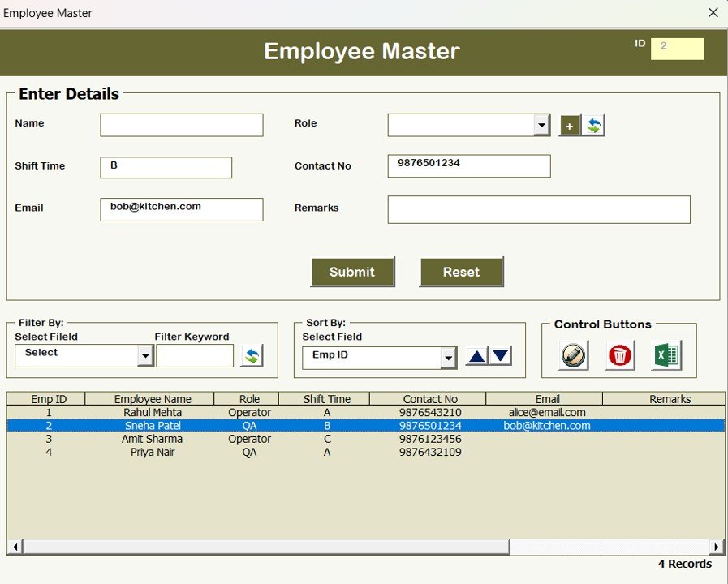Open the Role dropdown list
This screenshot has width=728, height=584.
(x=541, y=125)
